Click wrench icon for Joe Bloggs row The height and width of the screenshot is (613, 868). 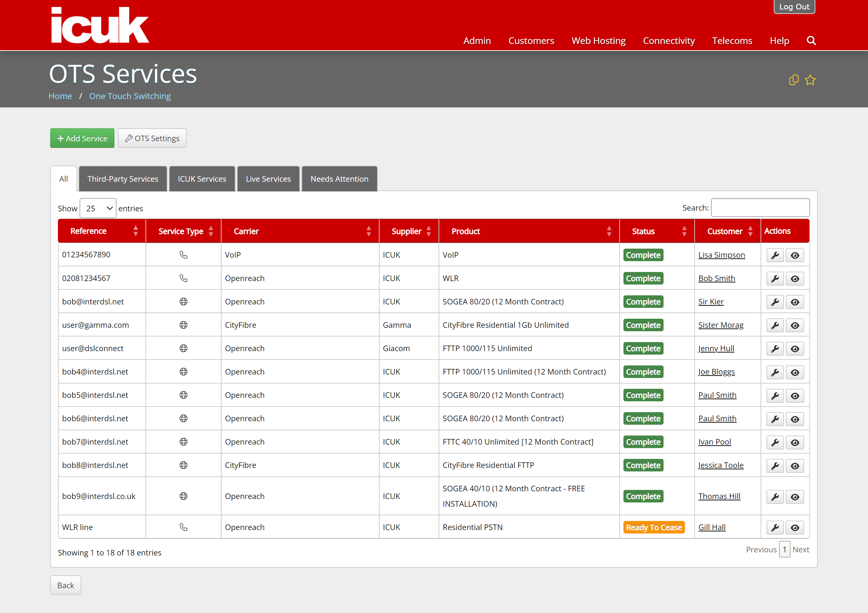click(775, 372)
